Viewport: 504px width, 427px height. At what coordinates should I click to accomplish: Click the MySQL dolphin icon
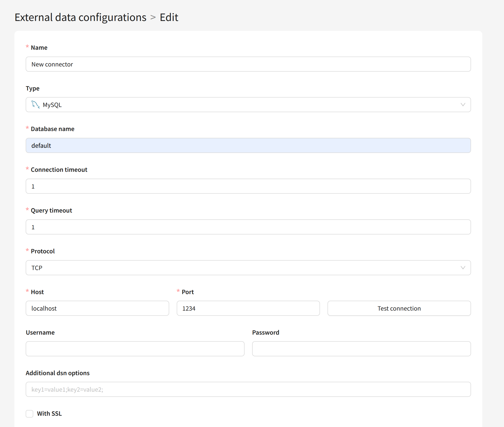click(35, 105)
